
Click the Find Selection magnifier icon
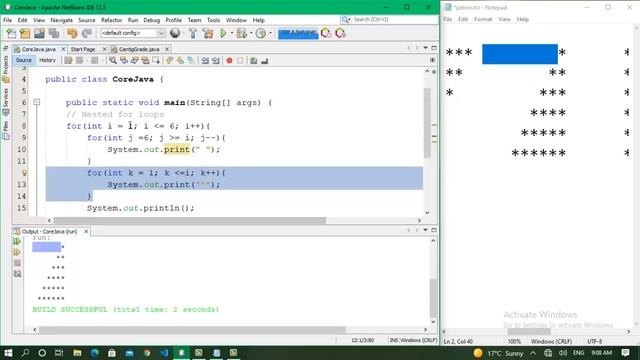113,60
